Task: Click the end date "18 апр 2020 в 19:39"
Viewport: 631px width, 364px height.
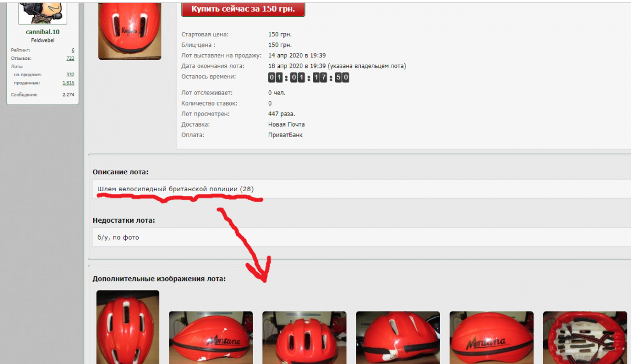Action: [x=297, y=66]
